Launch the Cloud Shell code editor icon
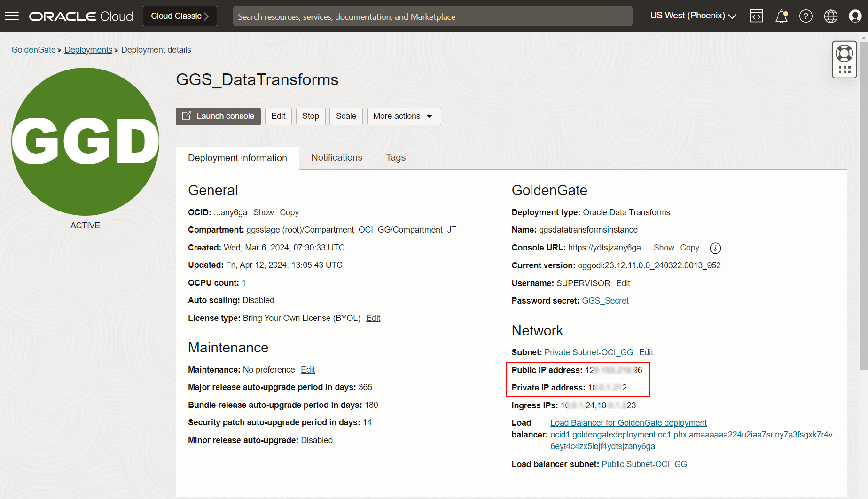Image resolution: width=868 pixels, height=499 pixels. (x=756, y=16)
